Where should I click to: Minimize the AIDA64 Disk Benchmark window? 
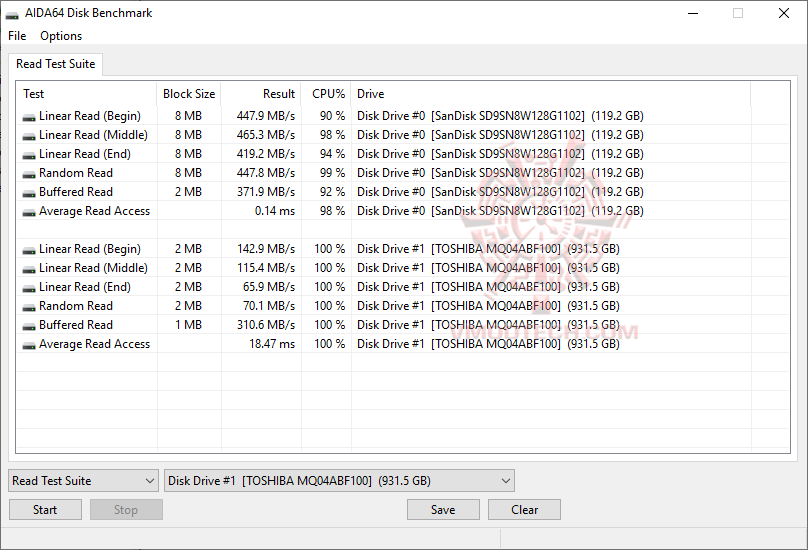coord(693,13)
